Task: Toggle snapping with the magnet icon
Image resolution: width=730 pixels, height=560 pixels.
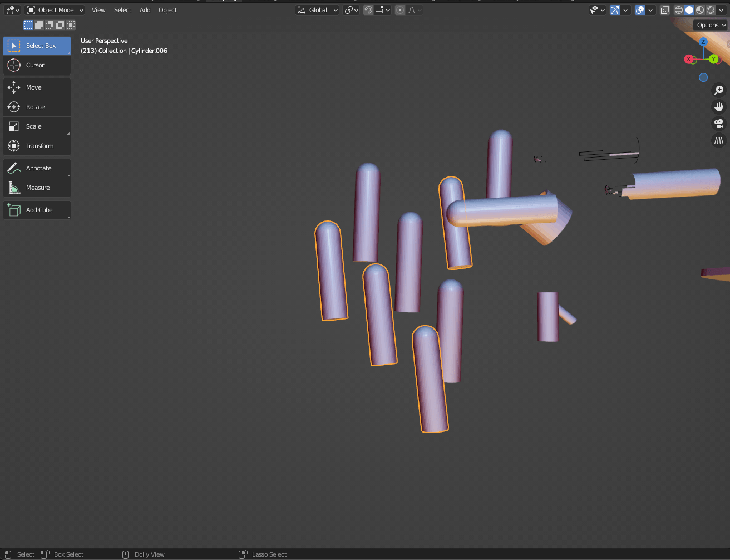Action: (367, 9)
